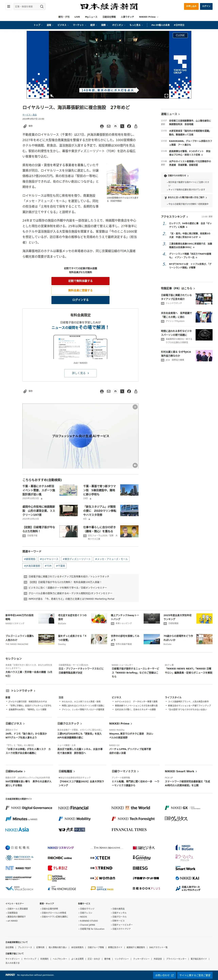
Task: Click 詳しく見る in Ask NIKKEI box
Action: (80, 373)
